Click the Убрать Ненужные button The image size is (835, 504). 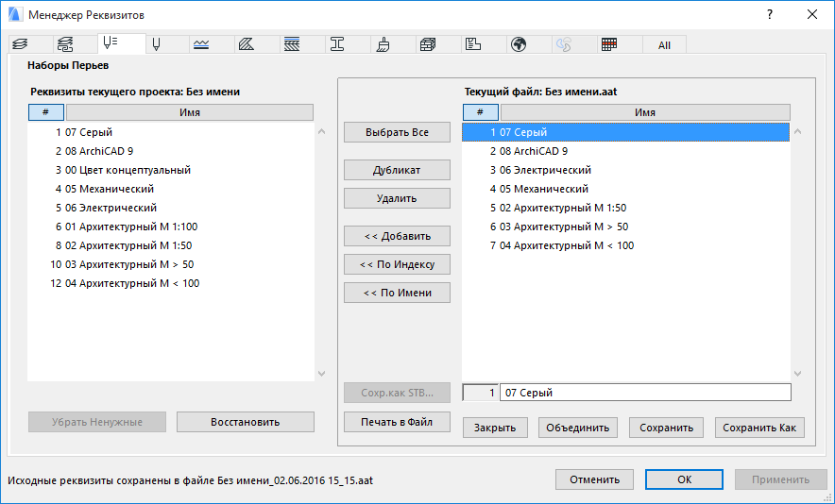97,422
